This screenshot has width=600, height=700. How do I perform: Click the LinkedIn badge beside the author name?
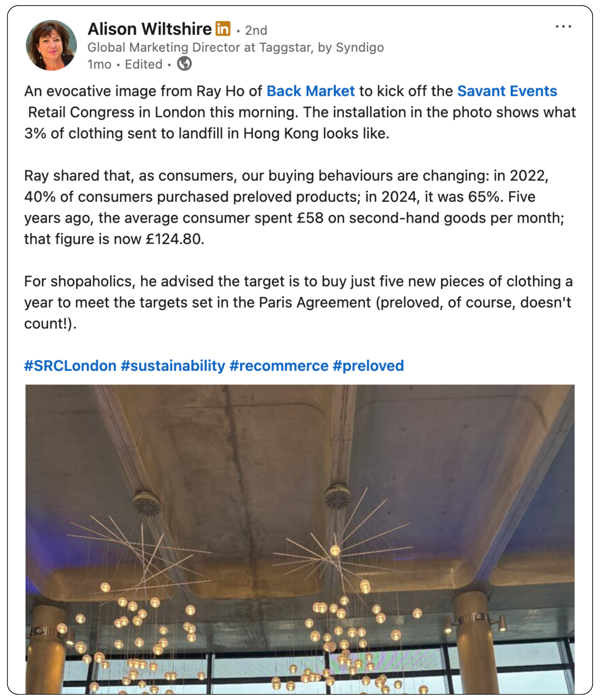223,29
